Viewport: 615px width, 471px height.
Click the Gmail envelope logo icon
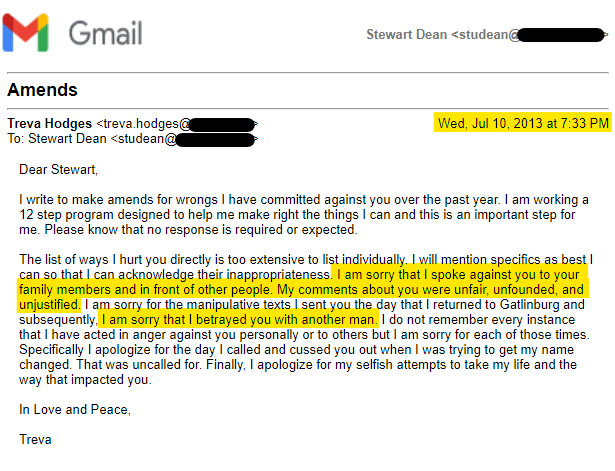click(x=27, y=34)
